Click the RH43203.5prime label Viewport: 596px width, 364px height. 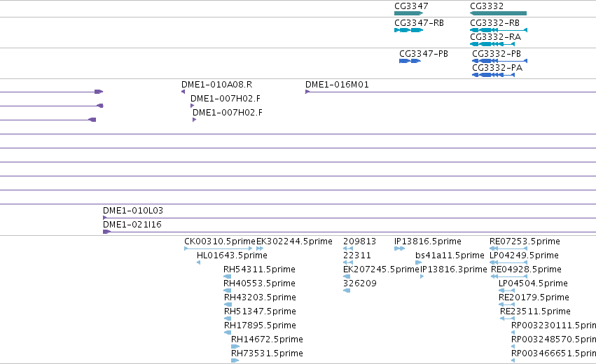260,297
